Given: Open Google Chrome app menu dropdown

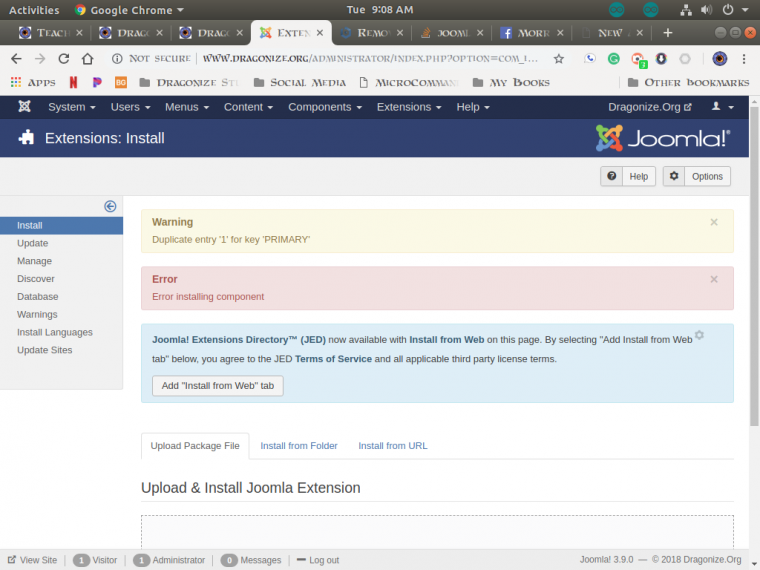Looking at the screenshot, I should (129, 10).
